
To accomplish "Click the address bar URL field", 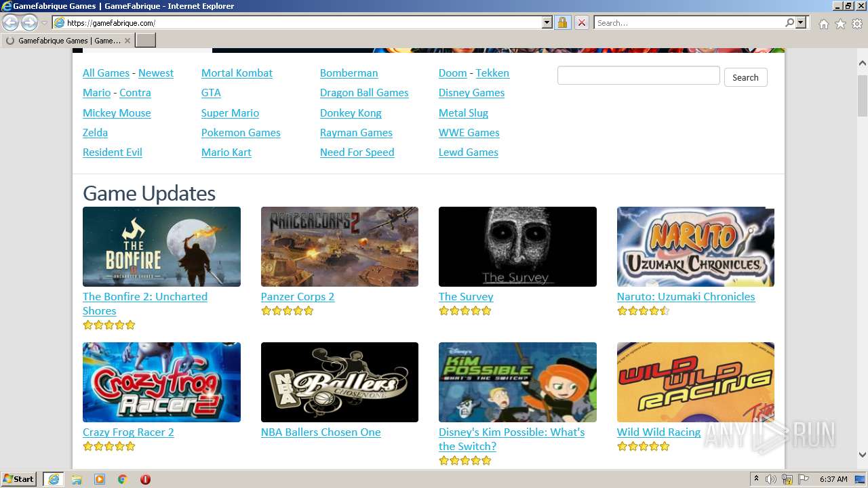I will [x=302, y=22].
